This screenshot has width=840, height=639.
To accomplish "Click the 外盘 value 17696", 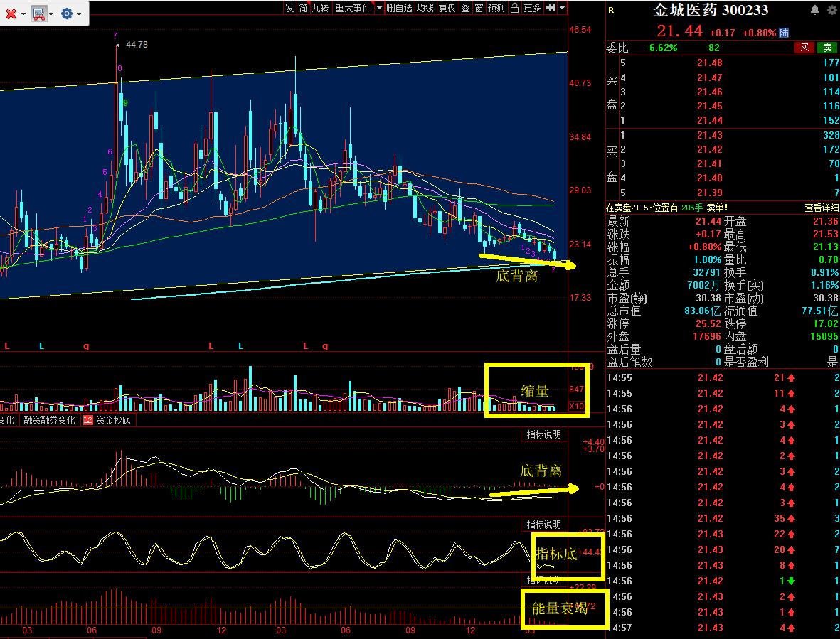I will click(707, 337).
